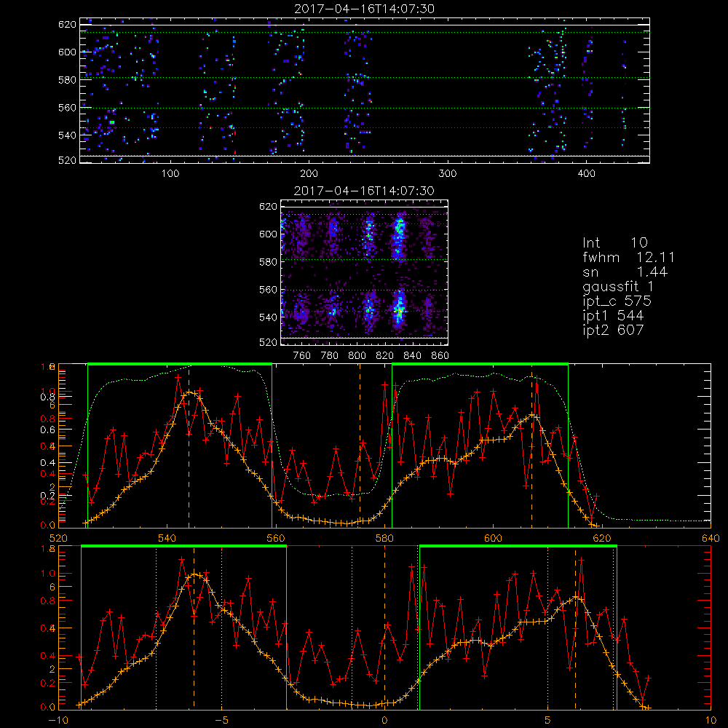Click x-axis label 600 of the upper profile plot
The width and height of the screenshot is (728, 728).
pyautogui.click(x=493, y=539)
